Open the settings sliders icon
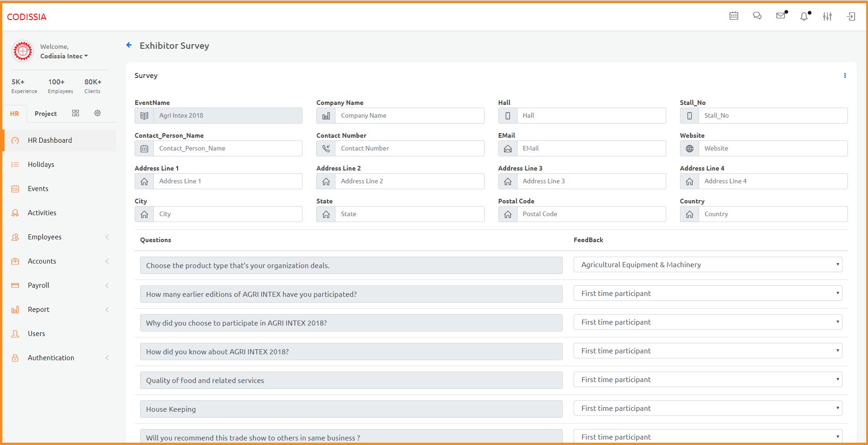 [827, 16]
